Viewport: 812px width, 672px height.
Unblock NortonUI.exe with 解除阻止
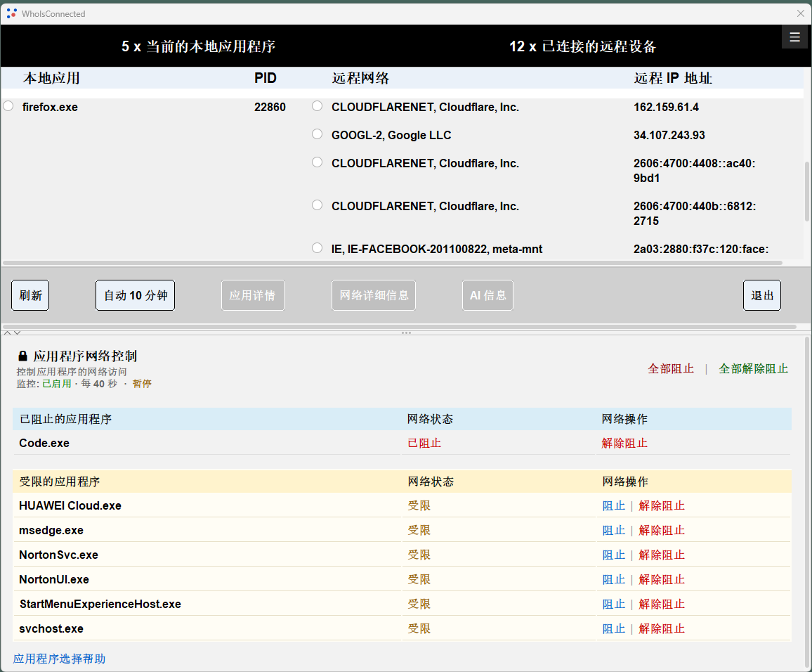coord(662,580)
